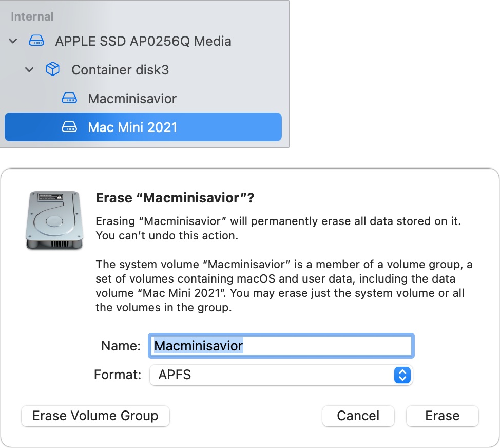Click the hard drive image in the erase dialog
The width and height of the screenshot is (500, 448).
coord(53,220)
